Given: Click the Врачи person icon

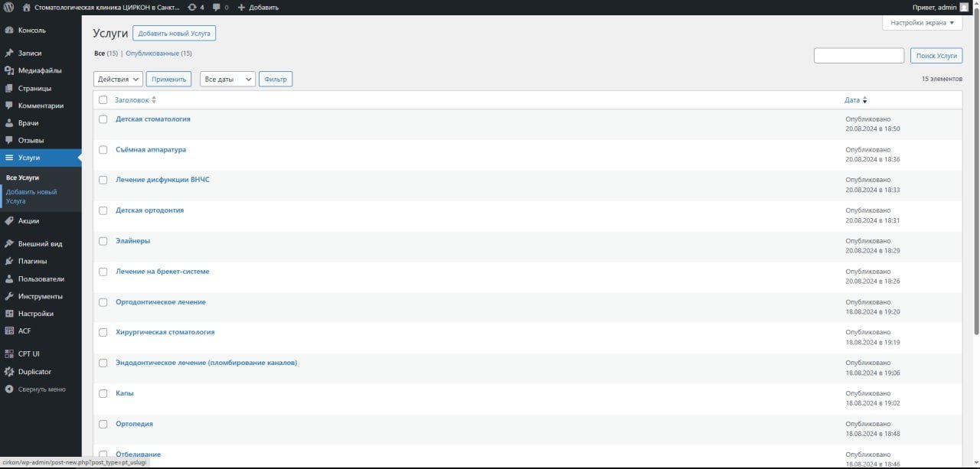Looking at the screenshot, I should pos(9,123).
